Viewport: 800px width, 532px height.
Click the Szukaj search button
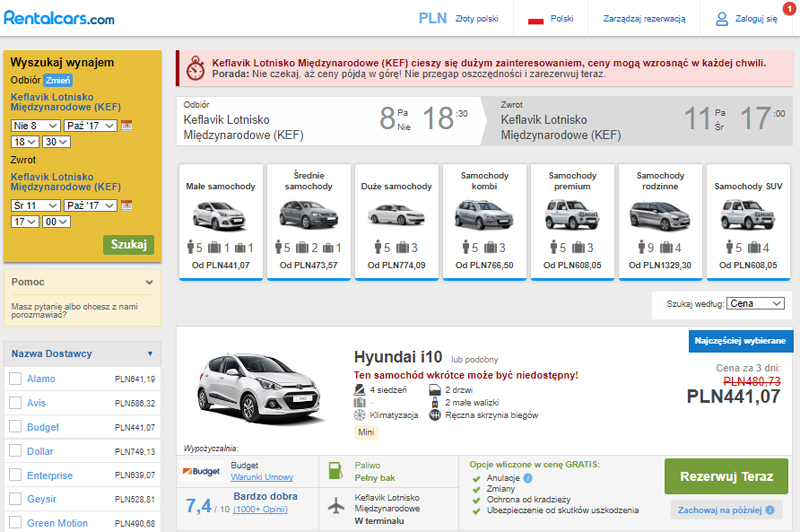129,244
